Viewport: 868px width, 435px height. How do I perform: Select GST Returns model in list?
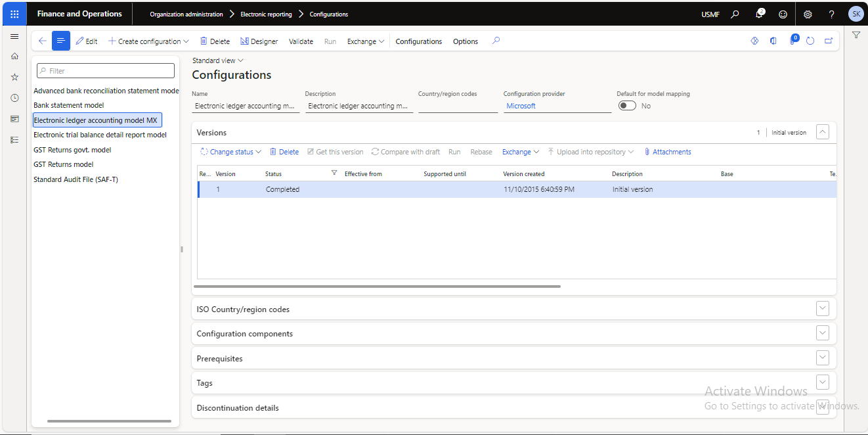click(x=64, y=164)
